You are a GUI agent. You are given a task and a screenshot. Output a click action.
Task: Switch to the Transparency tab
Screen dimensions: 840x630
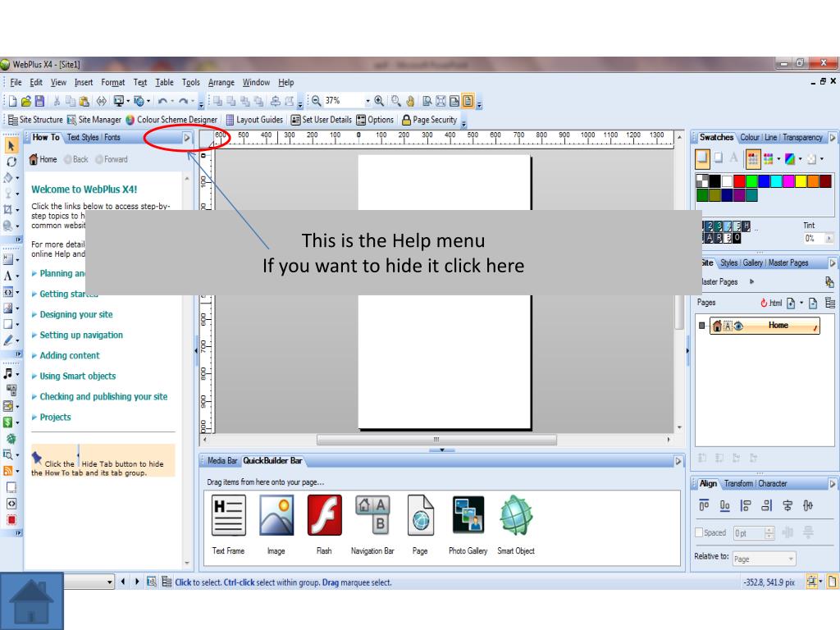(802, 138)
